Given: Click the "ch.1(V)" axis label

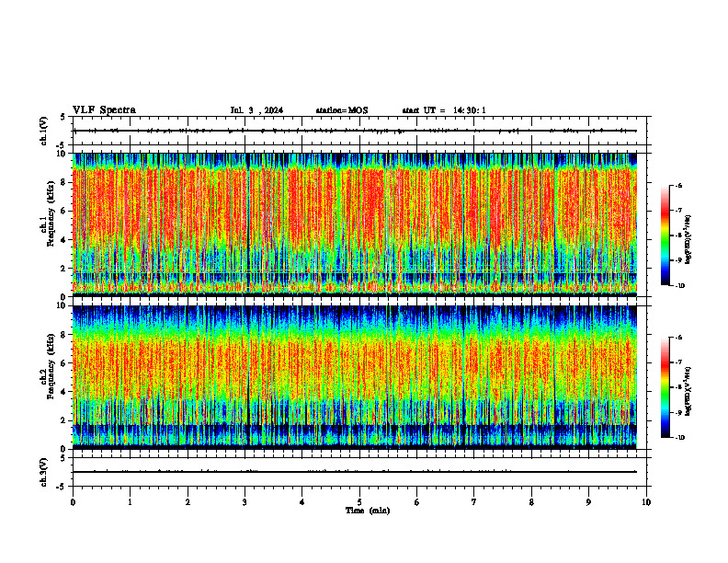Looking at the screenshot, I should (x=43, y=131).
